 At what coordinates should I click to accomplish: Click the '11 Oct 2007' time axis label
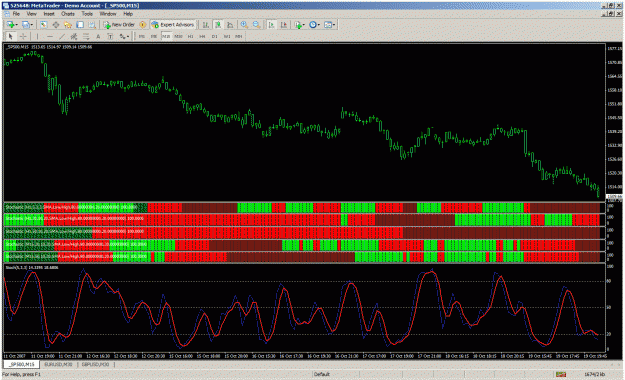pyautogui.click(x=14, y=356)
